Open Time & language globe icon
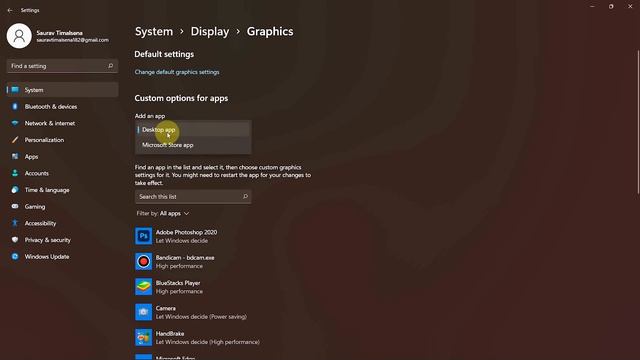Screen dimensions: 640x360 coord(15,190)
